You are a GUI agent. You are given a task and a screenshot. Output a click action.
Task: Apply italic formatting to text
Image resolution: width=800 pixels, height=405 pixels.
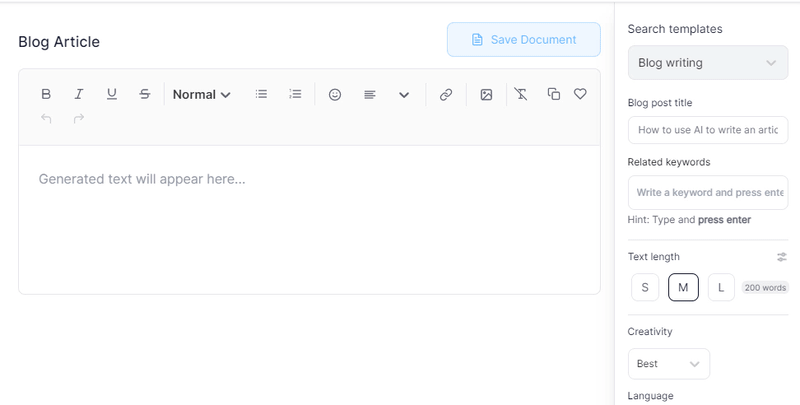pos(79,94)
